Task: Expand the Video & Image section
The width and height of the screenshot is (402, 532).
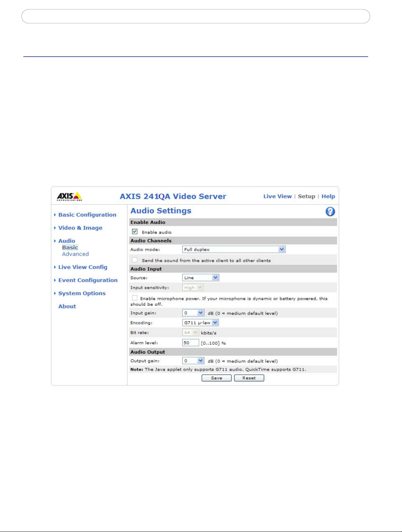Action: 80,228
